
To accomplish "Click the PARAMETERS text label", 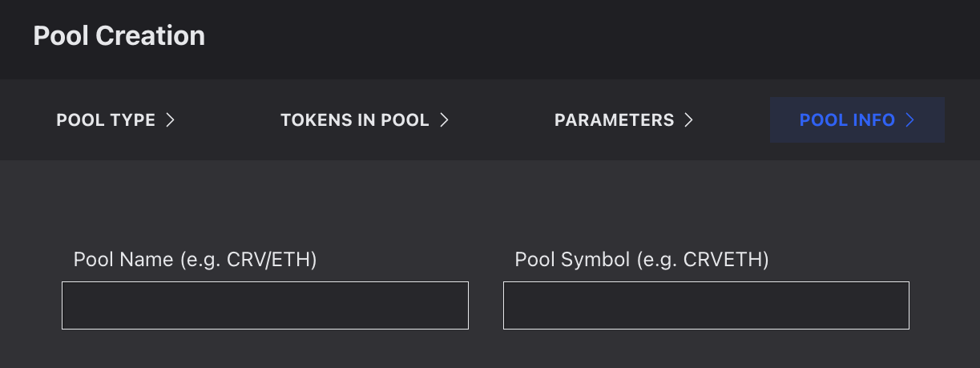I will (x=614, y=120).
